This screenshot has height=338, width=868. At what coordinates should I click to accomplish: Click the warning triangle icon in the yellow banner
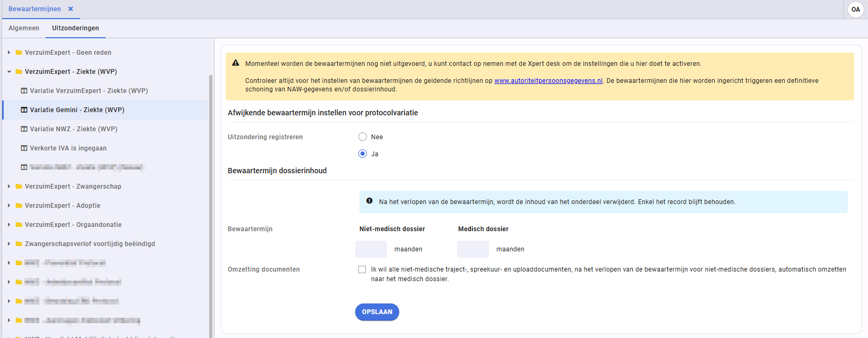tap(236, 63)
